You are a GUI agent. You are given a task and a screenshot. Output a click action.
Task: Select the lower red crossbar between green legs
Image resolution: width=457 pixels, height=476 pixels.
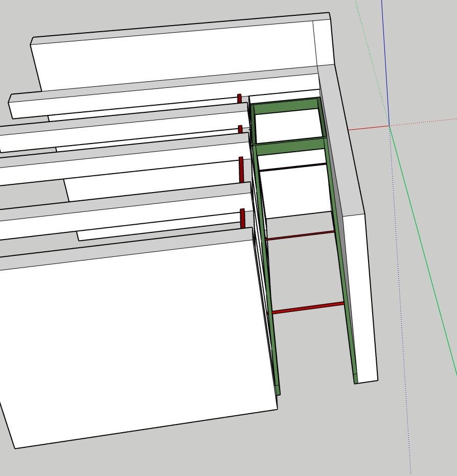point(308,308)
